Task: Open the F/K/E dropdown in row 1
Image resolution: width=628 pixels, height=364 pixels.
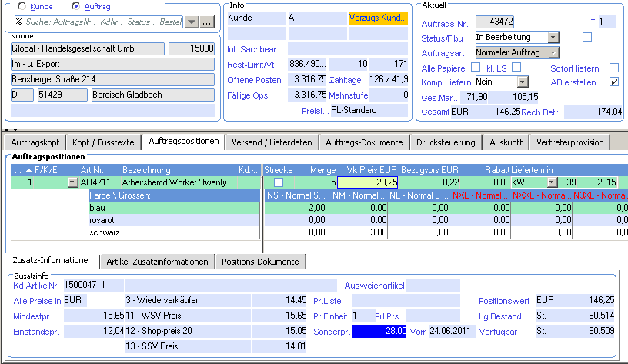Action: (x=72, y=182)
